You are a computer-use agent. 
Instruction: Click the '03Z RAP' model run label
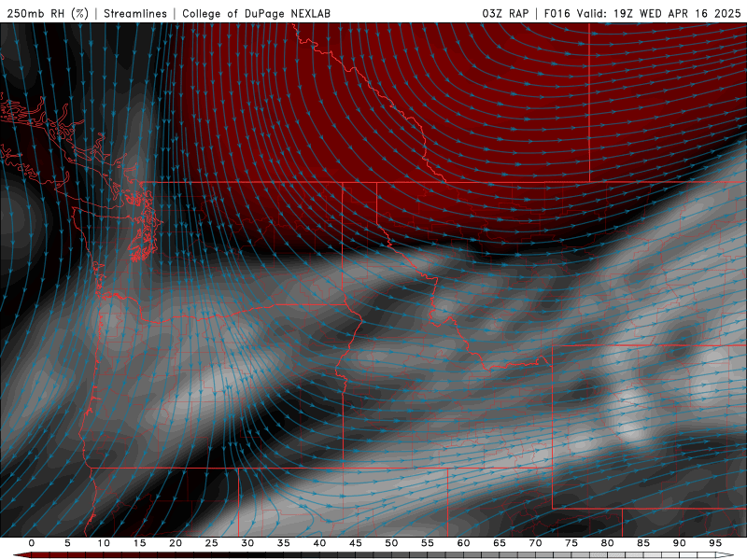coord(505,13)
